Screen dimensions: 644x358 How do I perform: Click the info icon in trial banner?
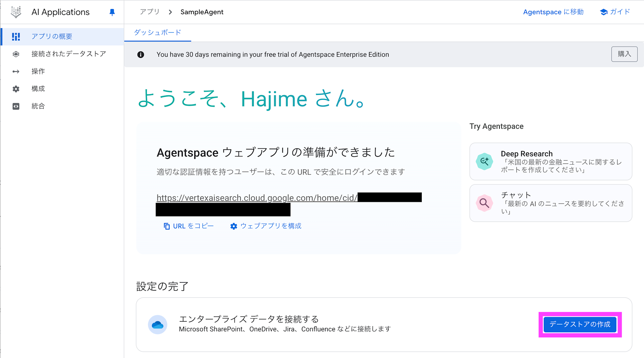(141, 54)
